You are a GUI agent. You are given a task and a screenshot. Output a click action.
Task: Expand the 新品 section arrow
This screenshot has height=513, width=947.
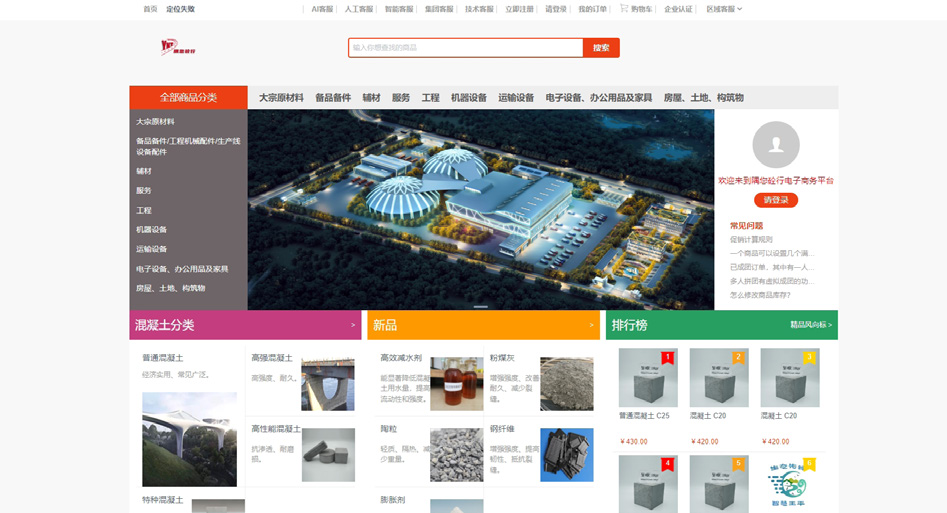tap(591, 325)
